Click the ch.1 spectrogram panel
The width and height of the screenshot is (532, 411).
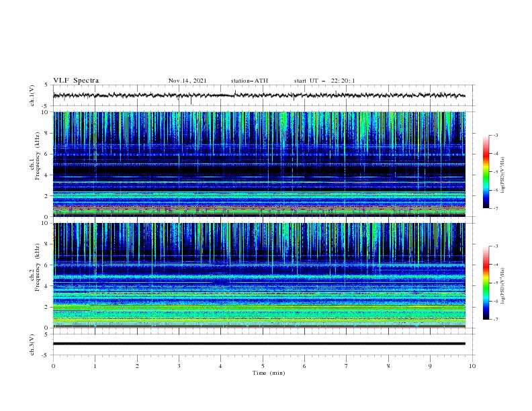pos(259,164)
